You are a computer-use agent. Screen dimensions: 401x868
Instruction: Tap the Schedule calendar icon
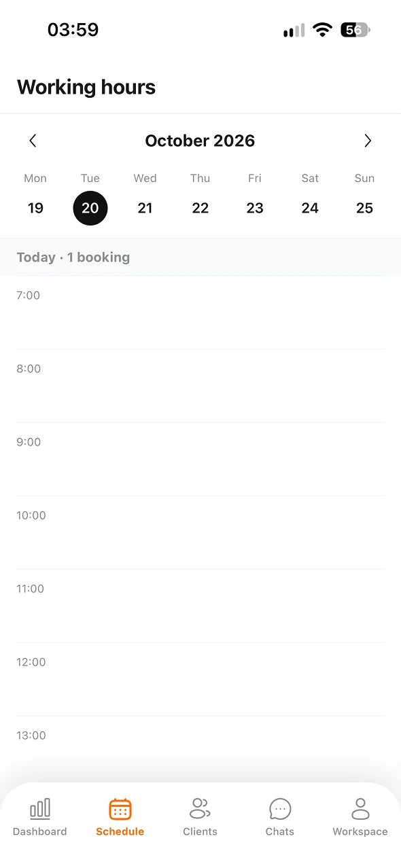(x=120, y=809)
